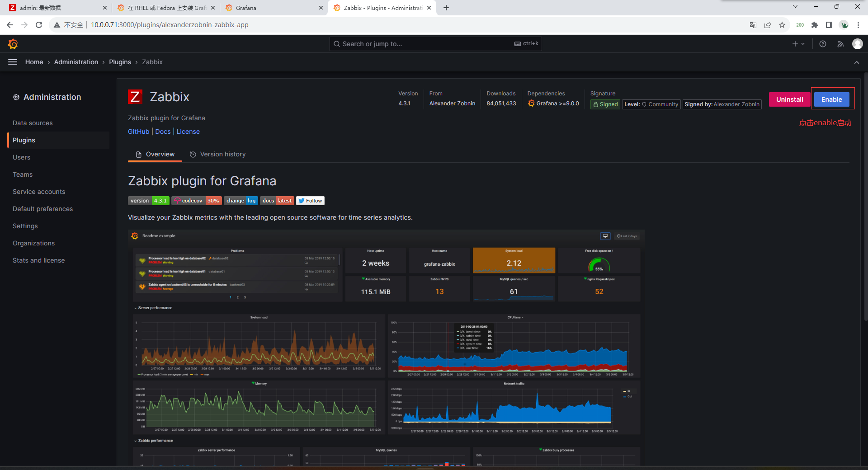868x470 pixels.
Task: Click the Twitter Follow badge
Action: [x=310, y=201]
